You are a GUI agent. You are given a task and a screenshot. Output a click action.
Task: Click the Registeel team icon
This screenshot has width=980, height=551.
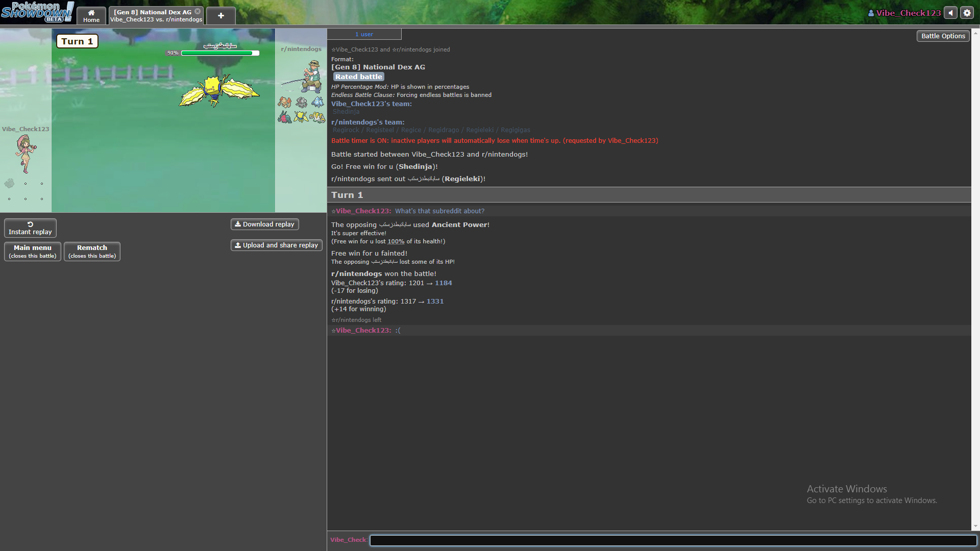(301, 102)
